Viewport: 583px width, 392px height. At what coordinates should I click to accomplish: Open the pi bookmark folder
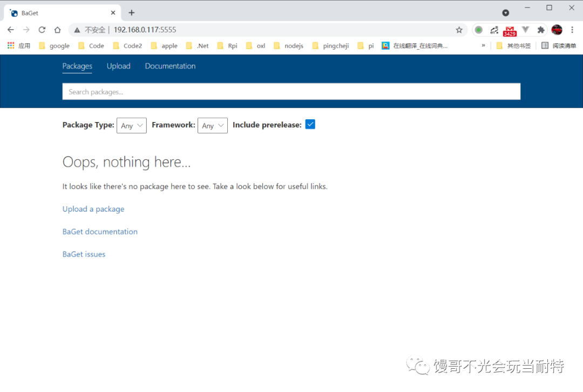click(365, 45)
